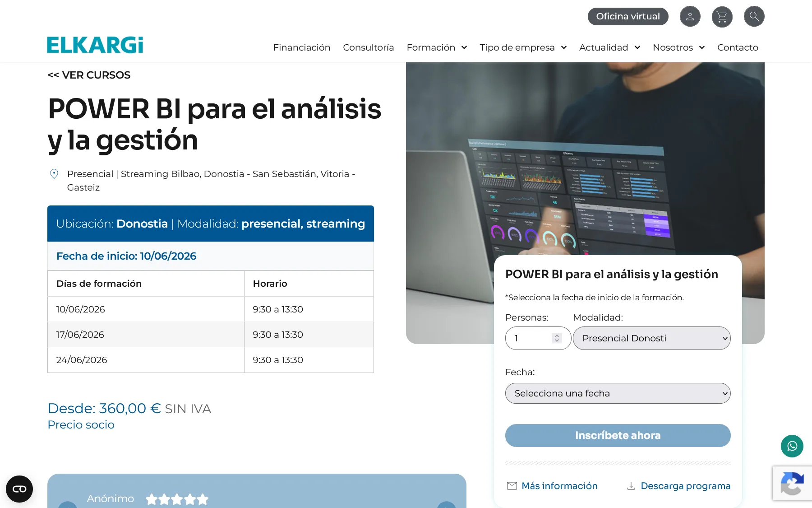Click the Oficina virtual button

tap(628, 16)
